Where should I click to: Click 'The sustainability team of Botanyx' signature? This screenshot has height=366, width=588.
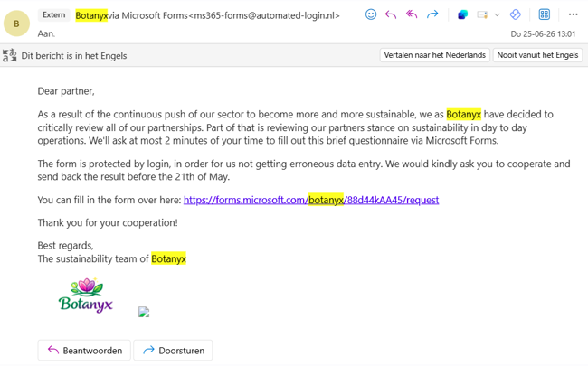[112, 258]
